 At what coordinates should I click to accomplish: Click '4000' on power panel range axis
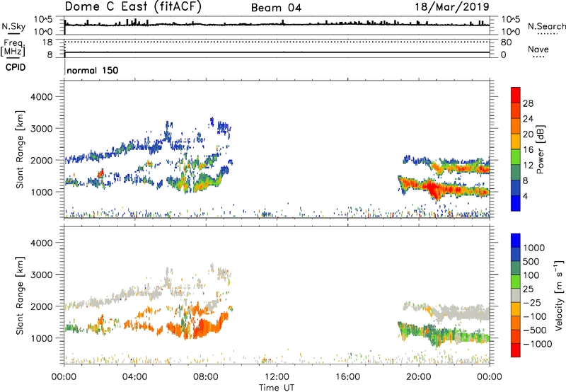42,97
